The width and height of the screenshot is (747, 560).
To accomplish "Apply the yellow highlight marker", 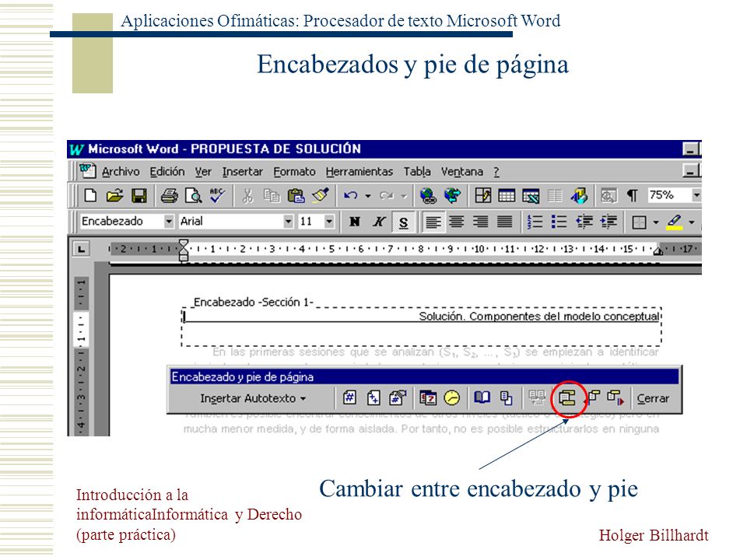I will [x=674, y=222].
